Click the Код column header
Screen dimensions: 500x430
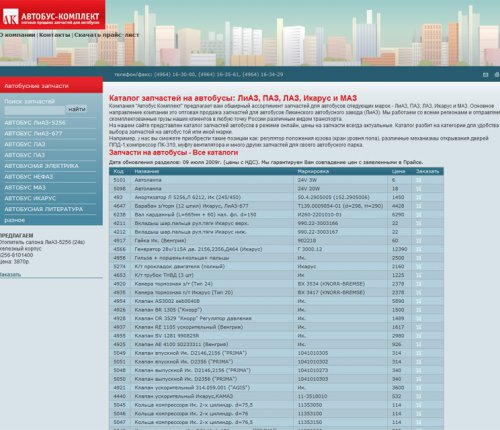point(118,171)
